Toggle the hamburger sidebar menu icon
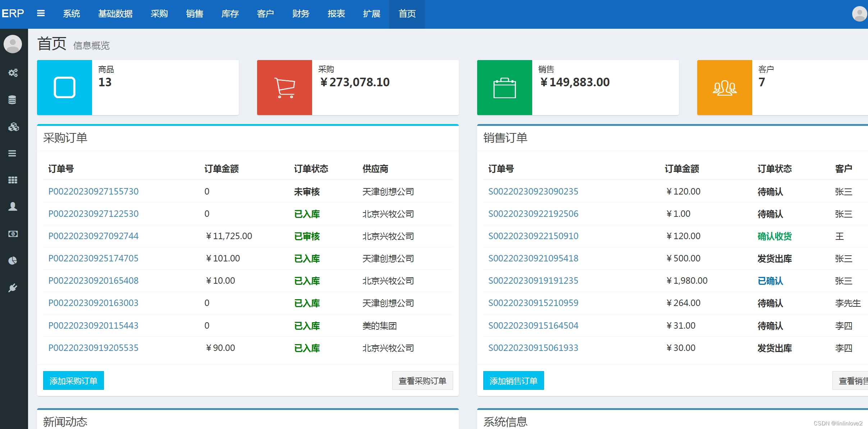 [41, 13]
